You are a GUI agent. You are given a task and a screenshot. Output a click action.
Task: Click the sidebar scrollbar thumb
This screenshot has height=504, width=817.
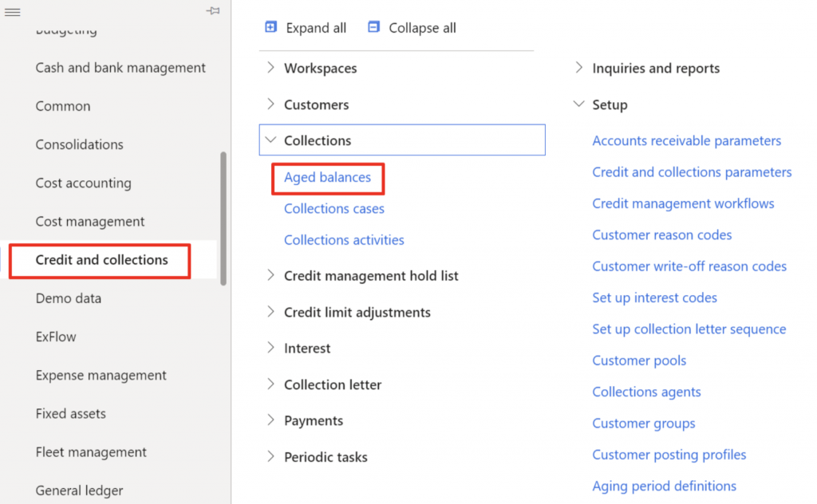[x=223, y=215]
